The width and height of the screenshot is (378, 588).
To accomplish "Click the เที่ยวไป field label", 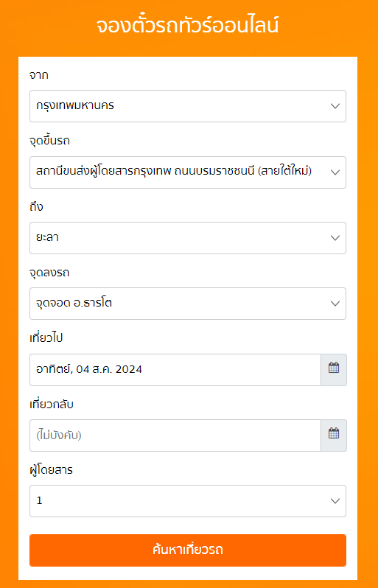I will point(46,338).
